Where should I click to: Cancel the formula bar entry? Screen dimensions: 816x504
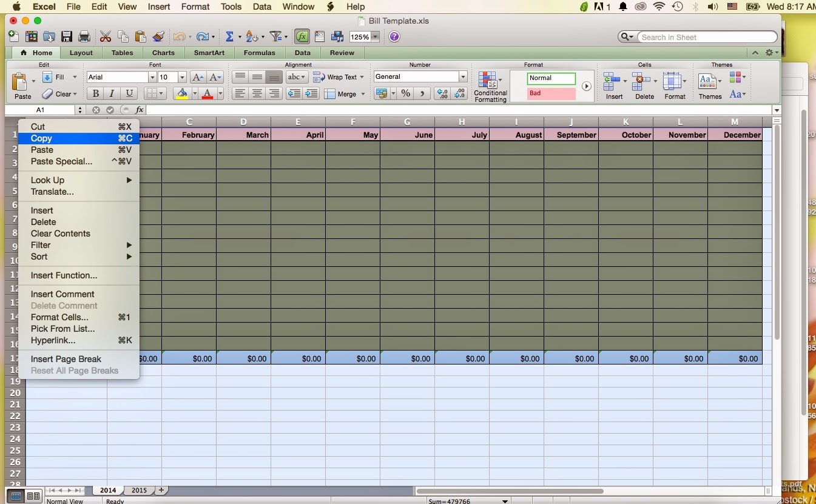point(96,110)
